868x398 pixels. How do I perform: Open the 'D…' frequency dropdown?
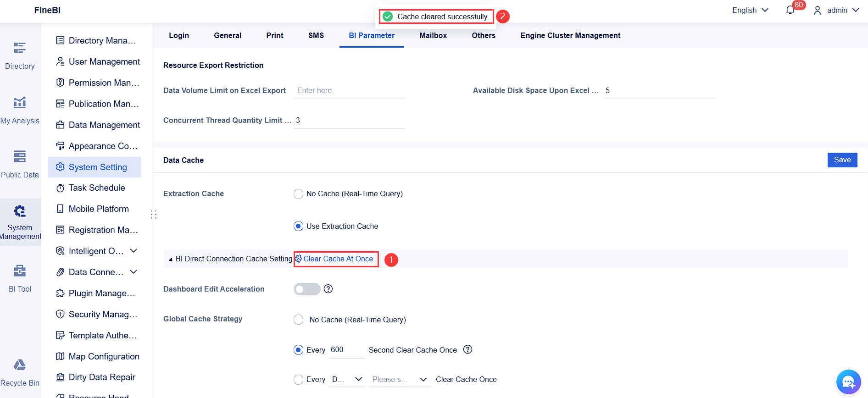(347, 379)
